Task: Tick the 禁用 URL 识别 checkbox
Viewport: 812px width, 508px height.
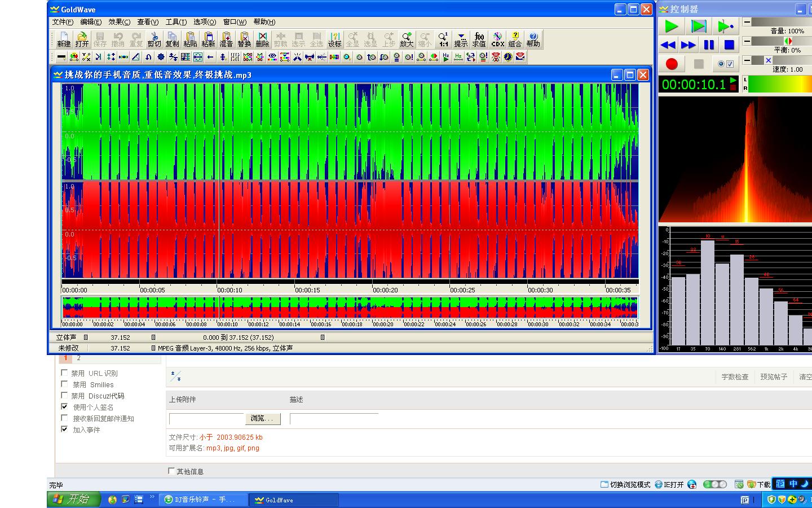Action: coord(64,373)
